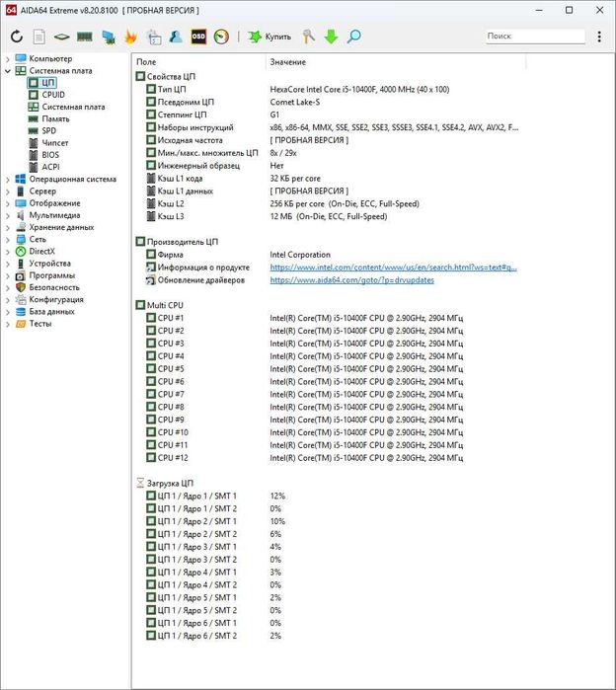Open Системная плата child item
Screen dimensions: 616x690
click(x=66, y=107)
